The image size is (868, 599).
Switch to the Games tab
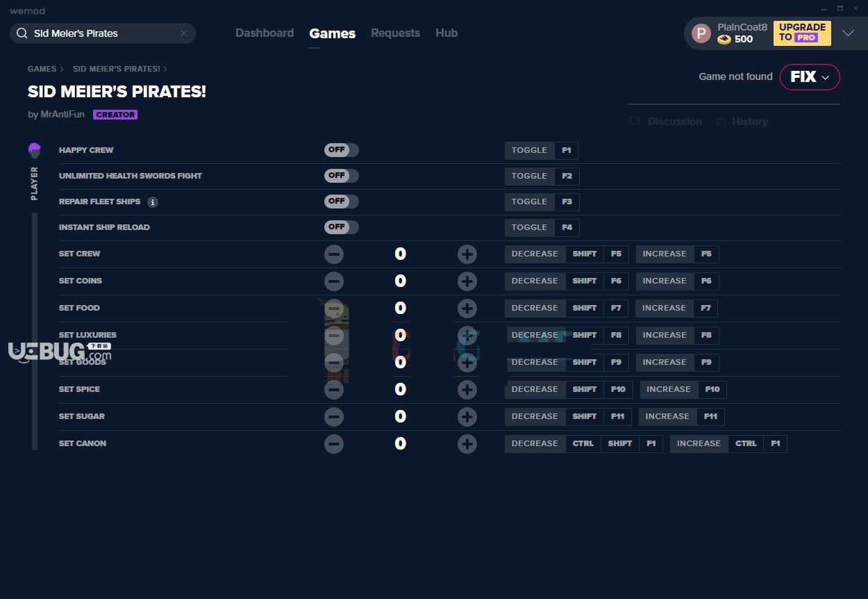coord(333,33)
